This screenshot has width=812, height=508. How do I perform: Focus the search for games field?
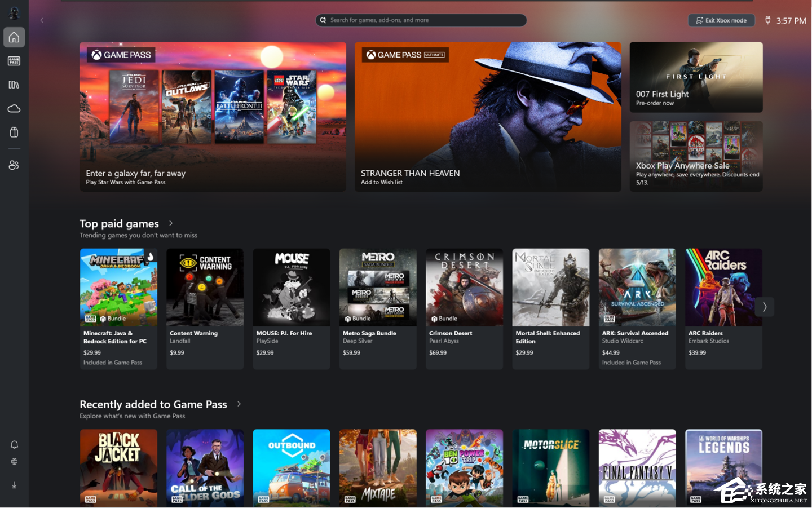click(x=421, y=20)
